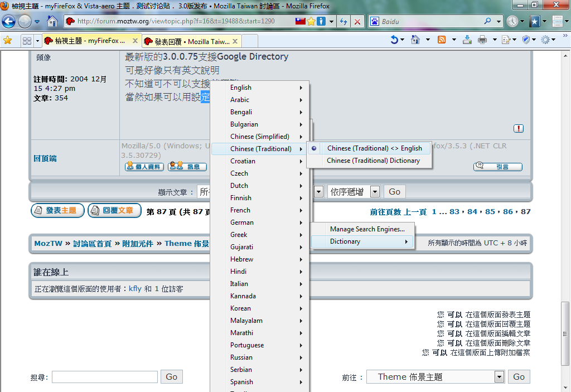Click the printer icon in toolbar
Viewport: 571px width, 392px height.
pos(482,40)
